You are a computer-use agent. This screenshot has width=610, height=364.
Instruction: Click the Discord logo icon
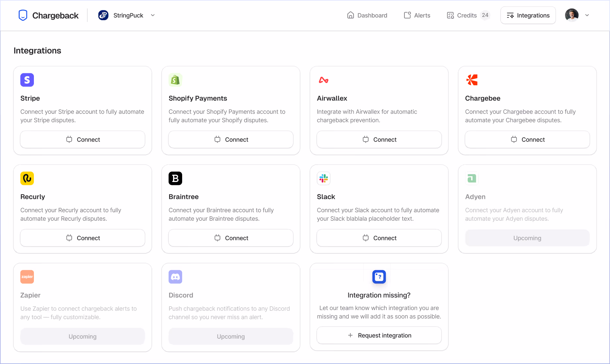pyautogui.click(x=175, y=277)
